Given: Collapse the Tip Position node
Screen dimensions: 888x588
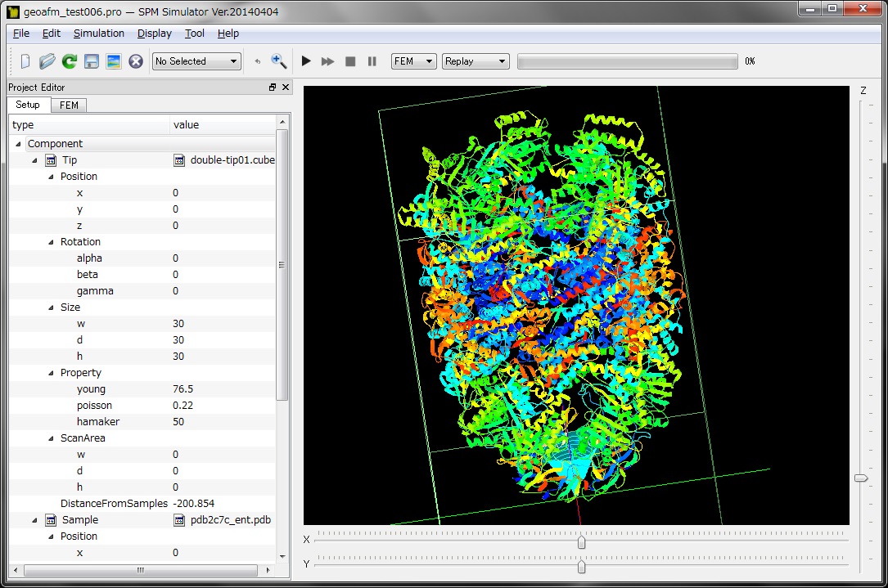Looking at the screenshot, I should 51,177.
